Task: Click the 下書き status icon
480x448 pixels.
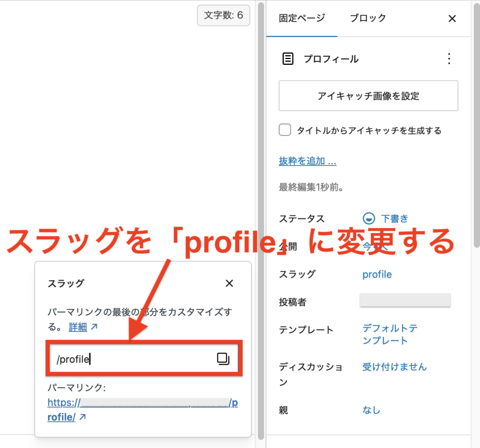Action: [369, 219]
